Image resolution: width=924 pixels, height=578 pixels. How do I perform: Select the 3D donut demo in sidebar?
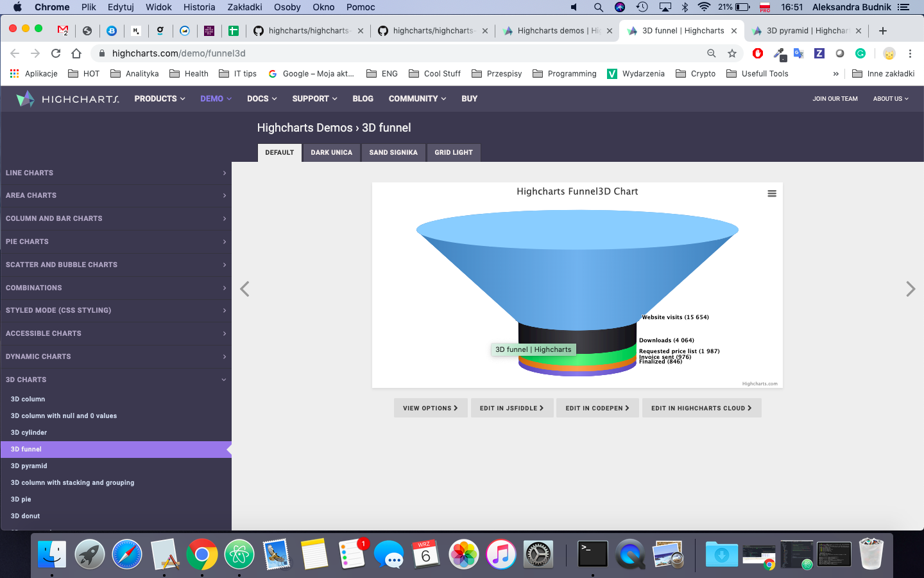[116, 516]
